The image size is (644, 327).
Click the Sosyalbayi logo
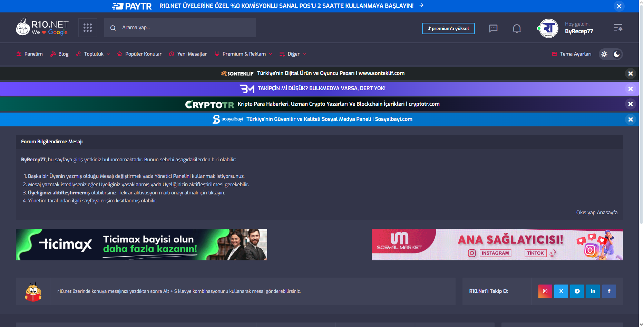(228, 119)
